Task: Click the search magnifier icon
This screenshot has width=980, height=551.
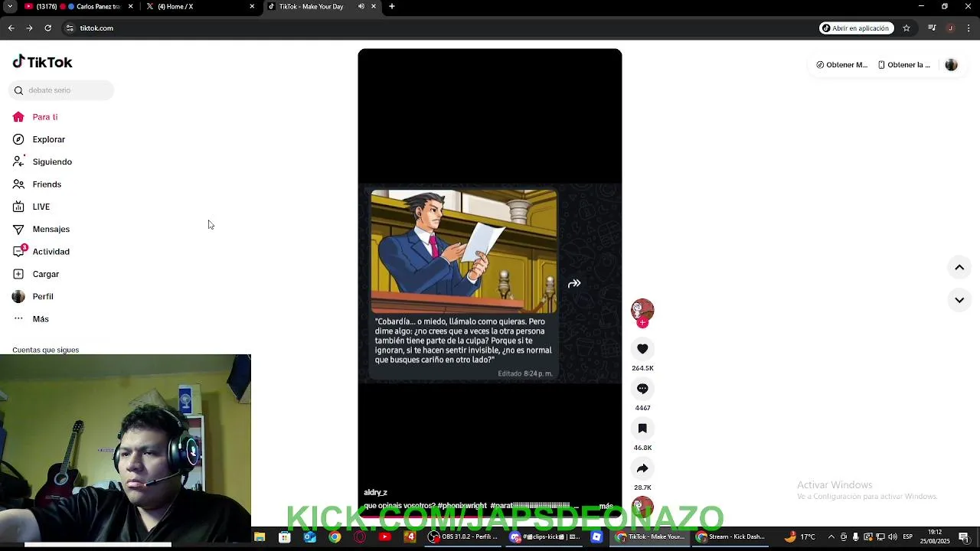Action: point(18,90)
